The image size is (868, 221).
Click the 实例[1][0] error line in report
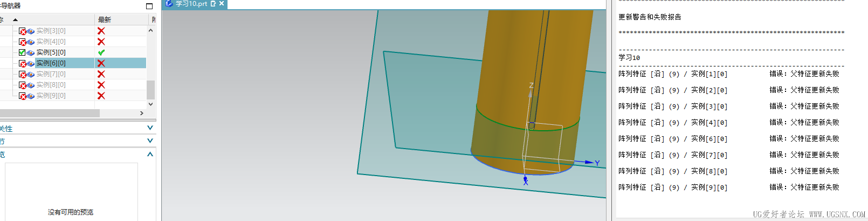729,74
